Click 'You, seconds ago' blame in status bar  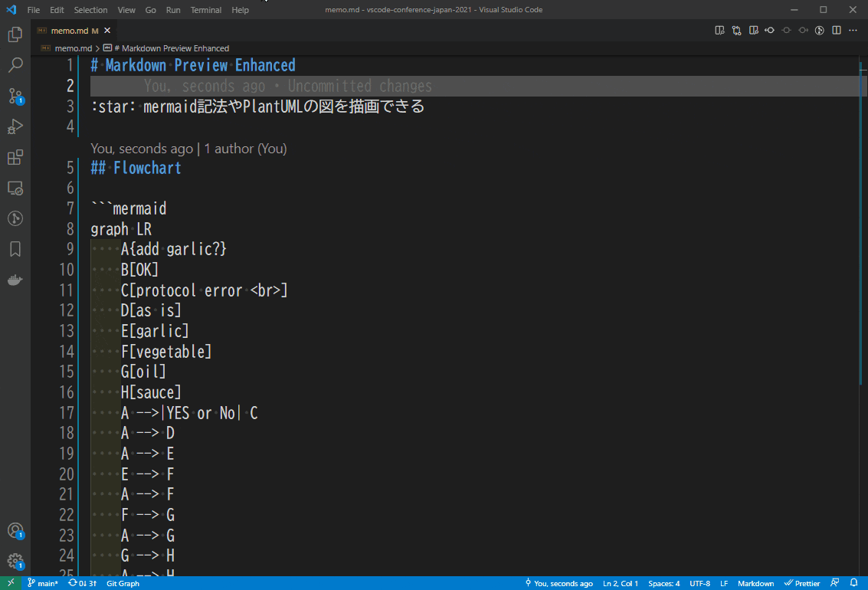[559, 583]
